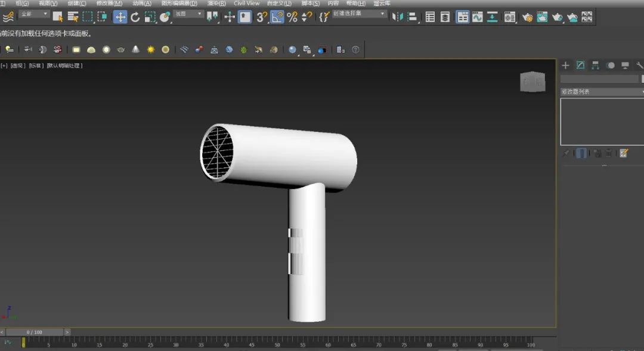Open the render gallery grid icon
This screenshot has width=644, height=351.
(x=587, y=17)
